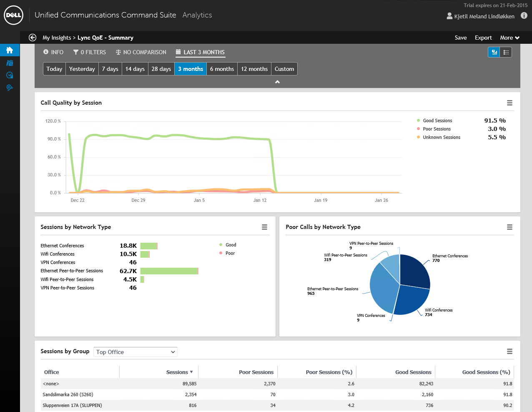Viewport: 532px width, 412px height.
Task: Select the 7 days range
Action: [110, 69]
